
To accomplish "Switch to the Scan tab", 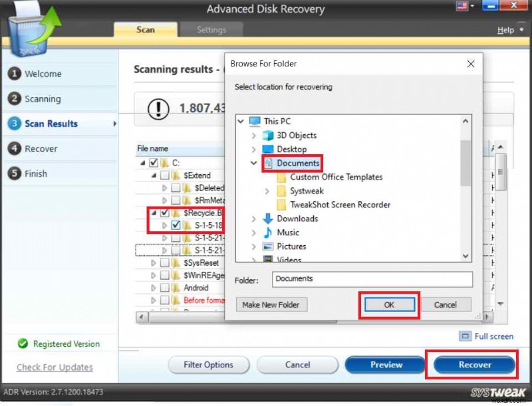I will point(146,29).
